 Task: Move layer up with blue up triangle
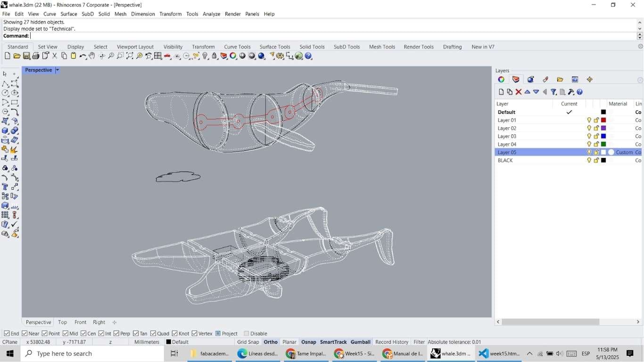(528, 92)
